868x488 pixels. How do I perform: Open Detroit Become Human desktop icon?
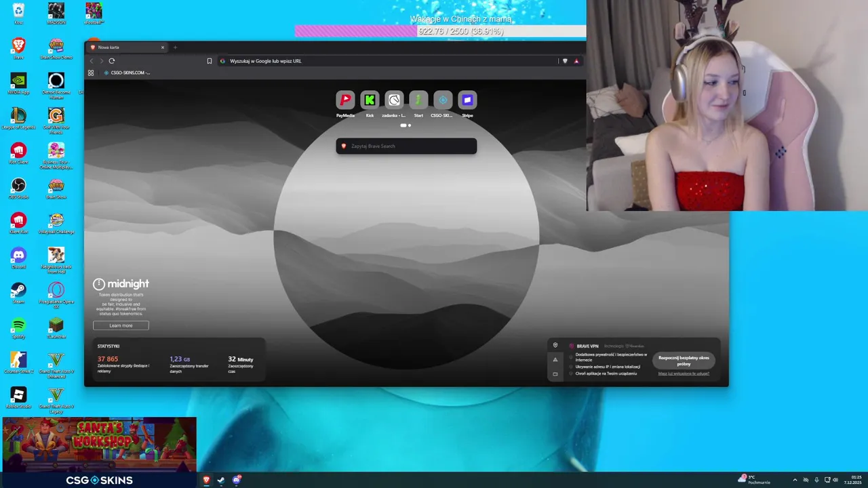click(56, 84)
